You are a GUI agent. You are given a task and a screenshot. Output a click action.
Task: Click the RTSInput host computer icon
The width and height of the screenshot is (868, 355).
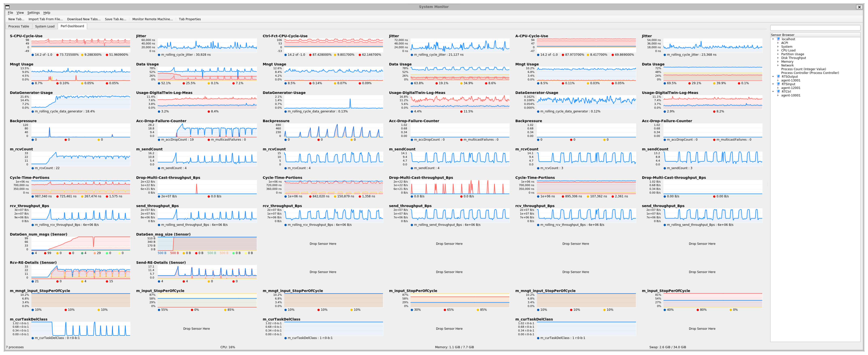778,84
